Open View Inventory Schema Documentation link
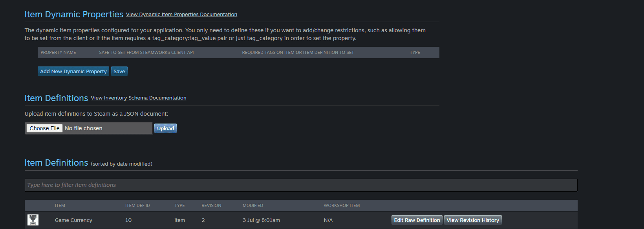This screenshot has height=229, width=644. 139,98
